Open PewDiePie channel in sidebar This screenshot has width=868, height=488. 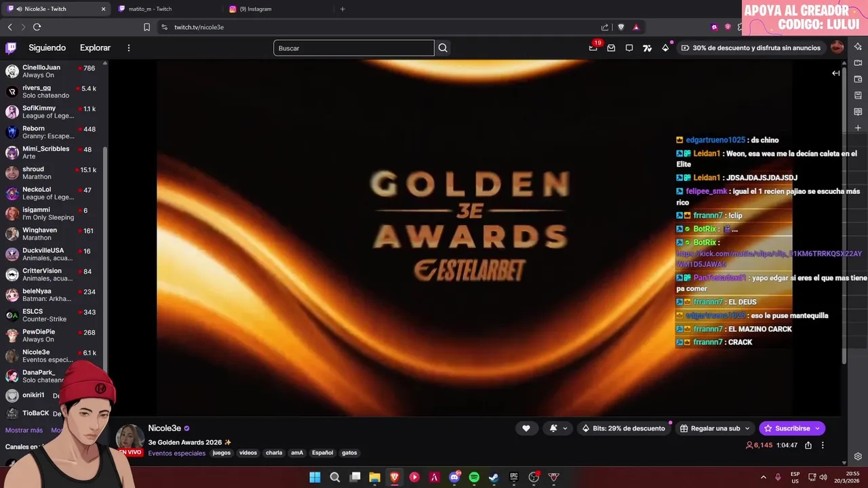[x=54, y=335]
